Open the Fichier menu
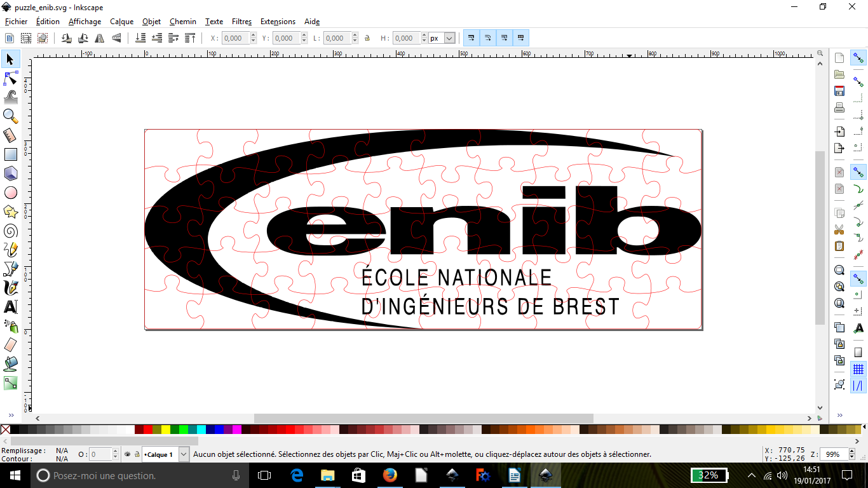Image resolution: width=868 pixels, height=488 pixels. 16,22
